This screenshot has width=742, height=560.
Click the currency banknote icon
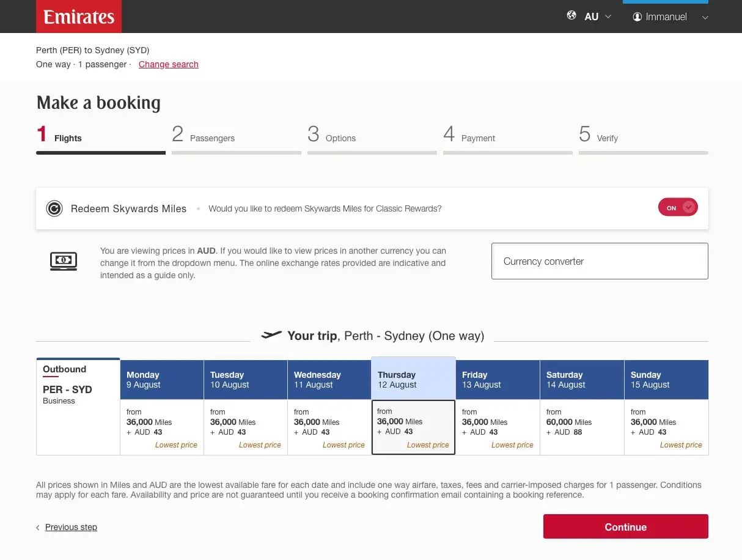63,260
